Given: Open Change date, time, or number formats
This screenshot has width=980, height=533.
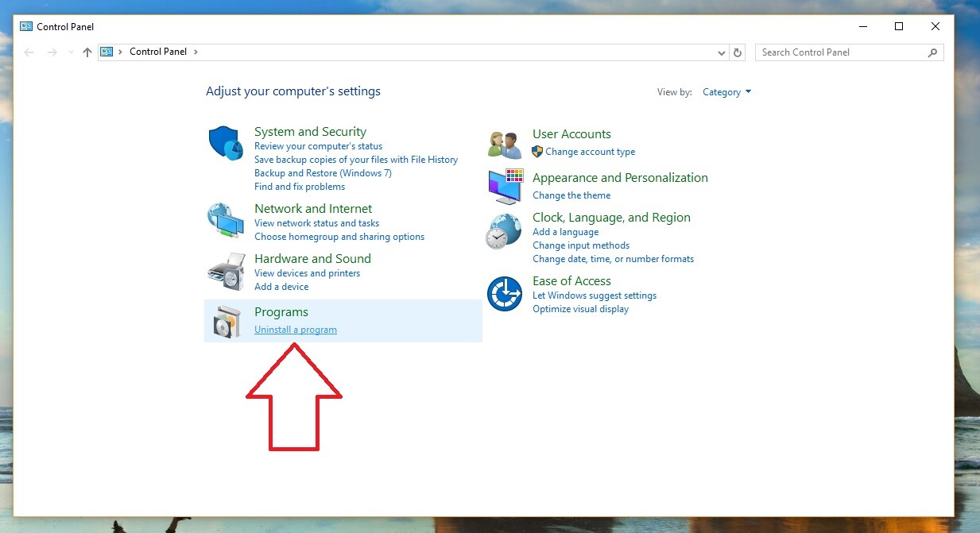Looking at the screenshot, I should tap(613, 259).
